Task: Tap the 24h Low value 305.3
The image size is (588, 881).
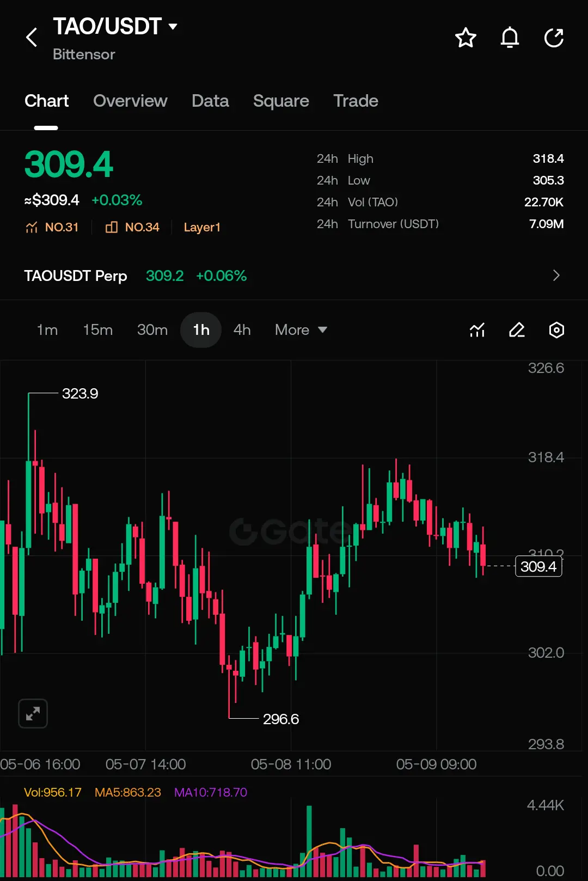Action: coord(548,180)
